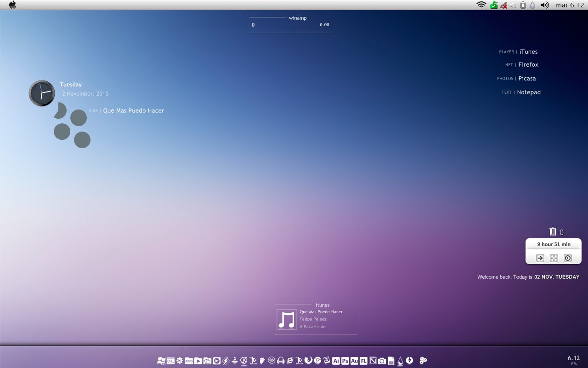Open the Firefox icon in the dock
Viewport: 588px width, 368px height.
[x=308, y=360]
